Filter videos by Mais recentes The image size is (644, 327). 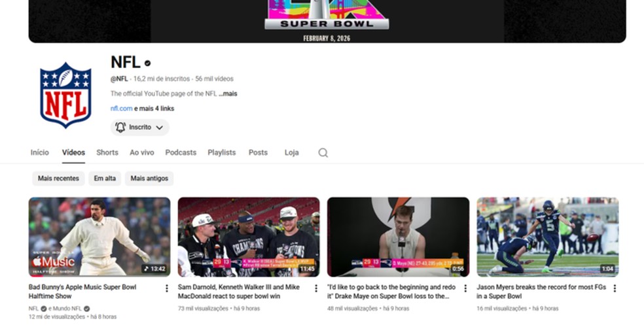click(58, 179)
